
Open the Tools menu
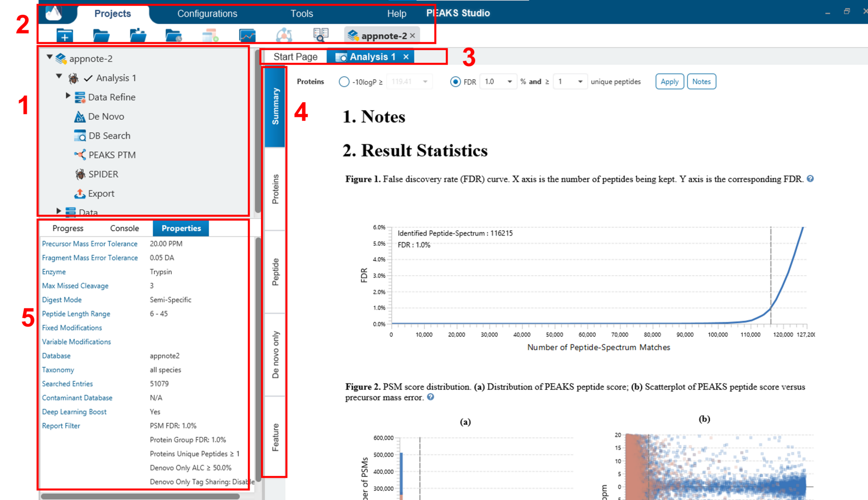(302, 14)
